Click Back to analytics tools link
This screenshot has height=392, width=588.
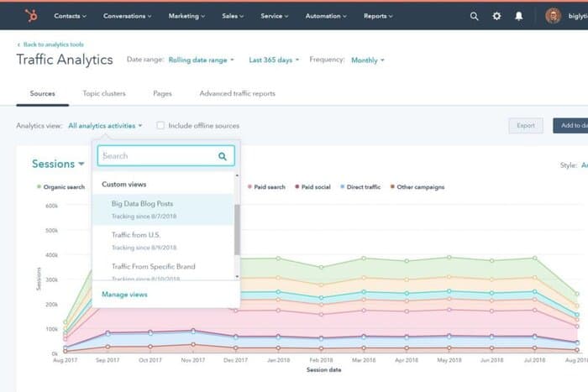[53, 44]
